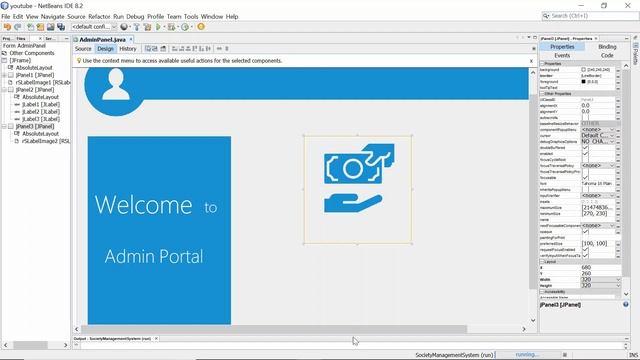
Task: Switch to the History view tab
Action: 128,49
